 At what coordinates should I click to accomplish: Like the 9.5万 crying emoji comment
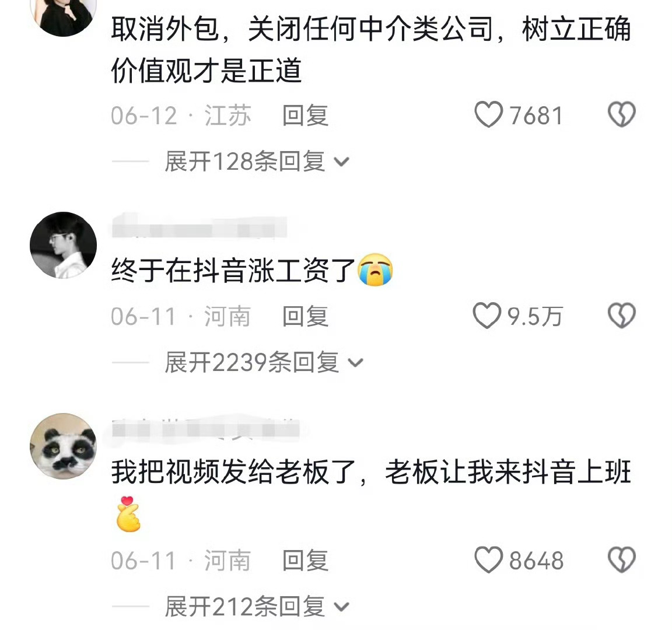[x=487, y=316]
